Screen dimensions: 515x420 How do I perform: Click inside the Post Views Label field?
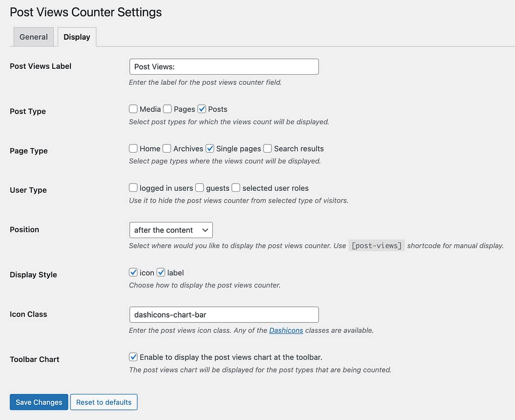click(x=224, y=66)
